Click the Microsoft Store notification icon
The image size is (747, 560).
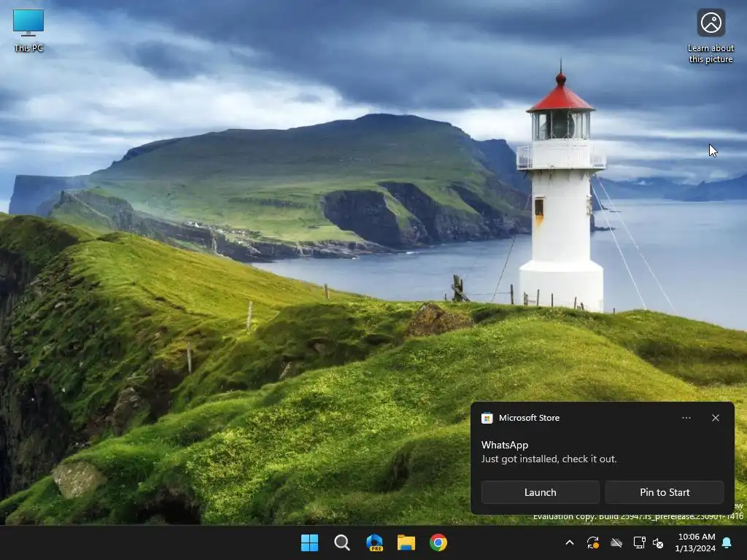point(487,418)
